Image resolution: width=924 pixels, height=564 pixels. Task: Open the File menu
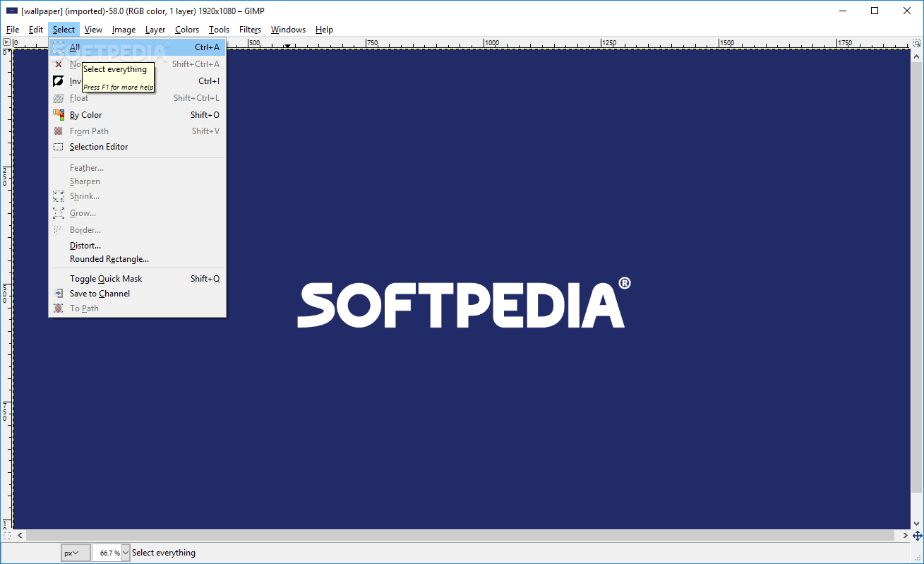pos(13,30)
